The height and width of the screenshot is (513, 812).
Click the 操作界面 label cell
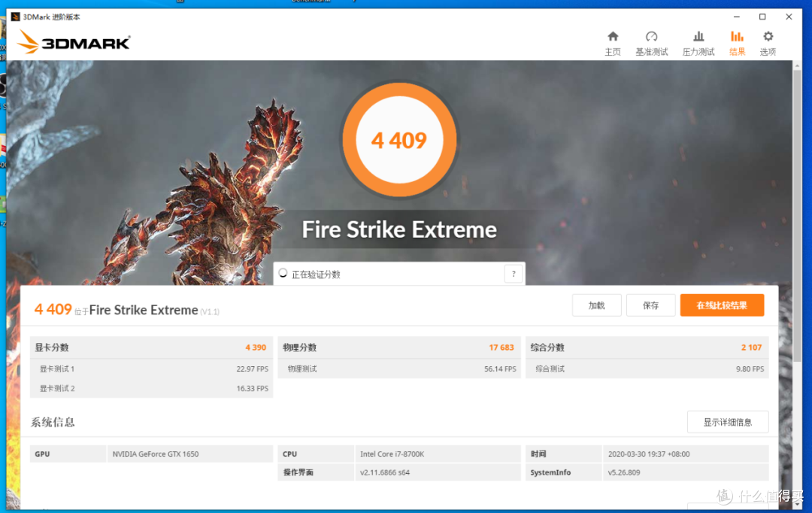tap(316, 472)
